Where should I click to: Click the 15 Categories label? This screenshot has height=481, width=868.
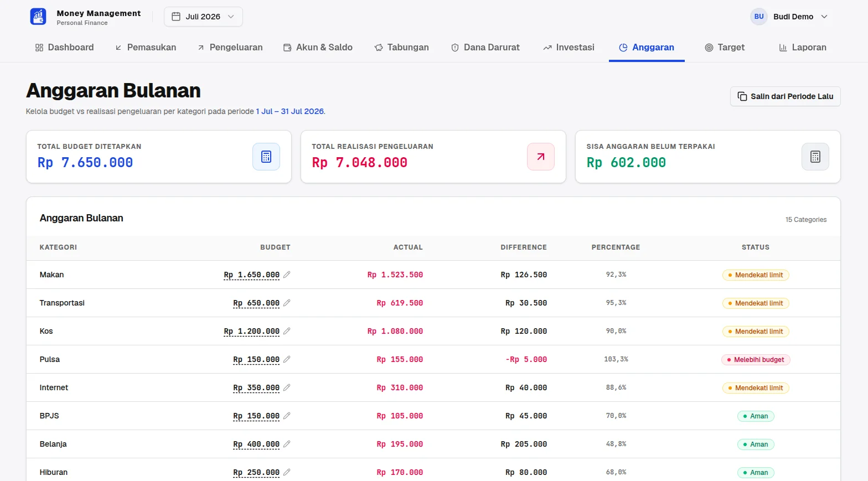806,220
